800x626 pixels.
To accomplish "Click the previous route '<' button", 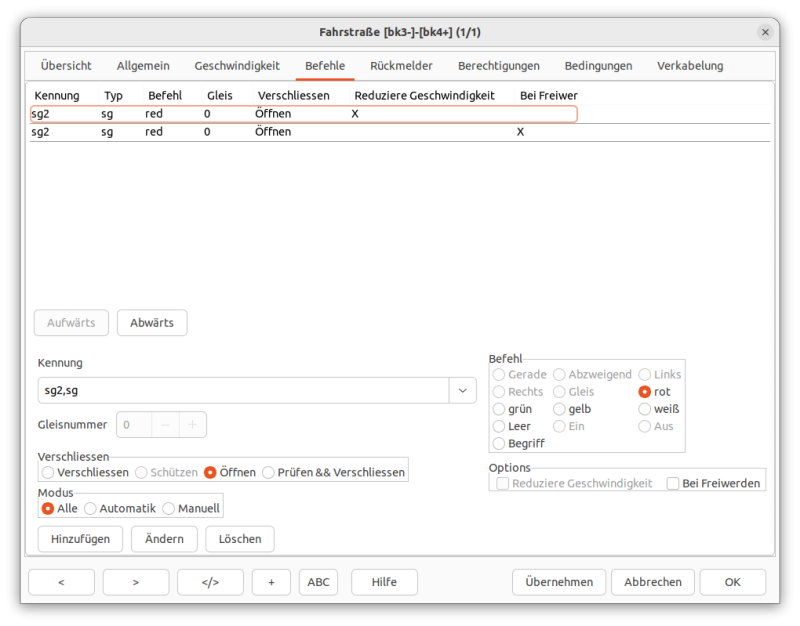I will [x=61, y=582].
